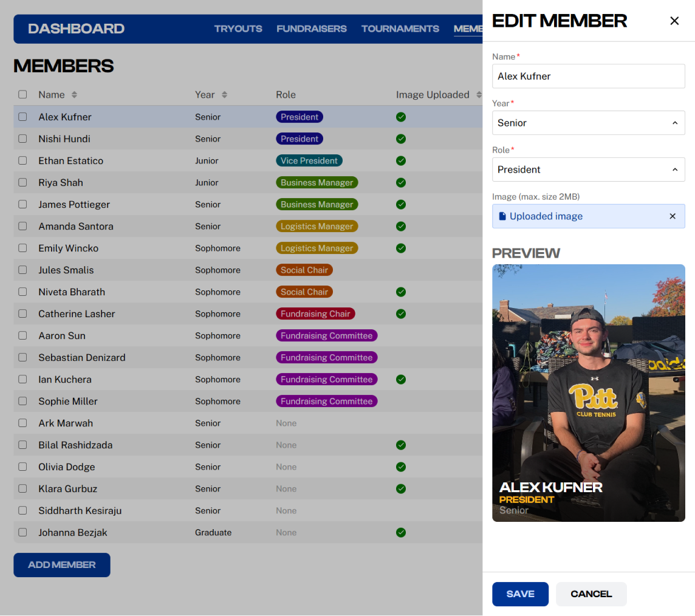
Task: Click the name Siddharth Kesiraju
Action: coord(80,510)
